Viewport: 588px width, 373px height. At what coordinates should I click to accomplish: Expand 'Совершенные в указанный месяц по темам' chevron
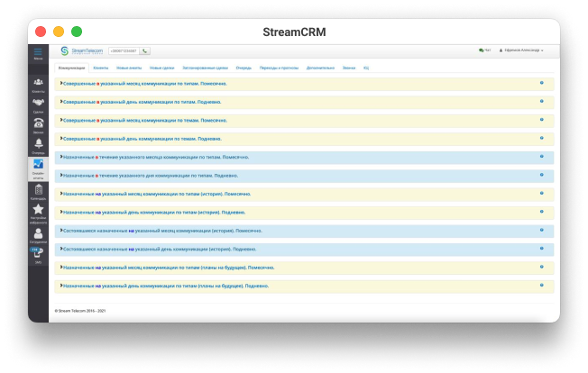[61, 120]
